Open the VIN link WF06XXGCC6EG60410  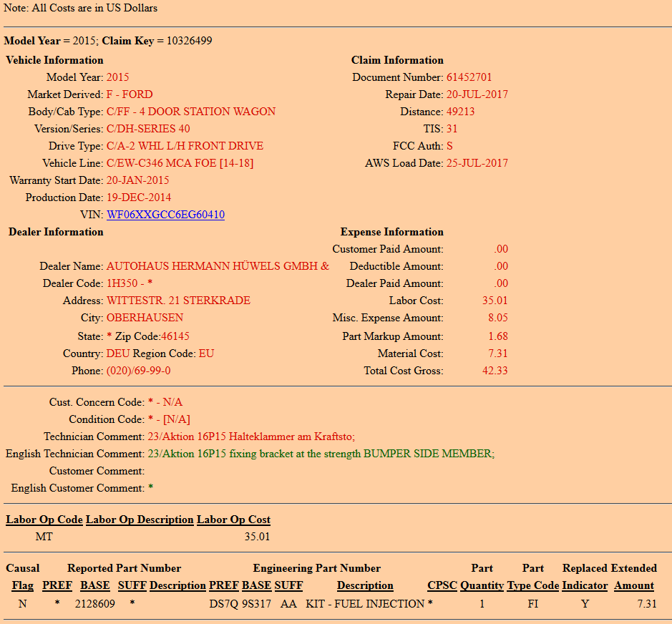click(x=165, y=215)
